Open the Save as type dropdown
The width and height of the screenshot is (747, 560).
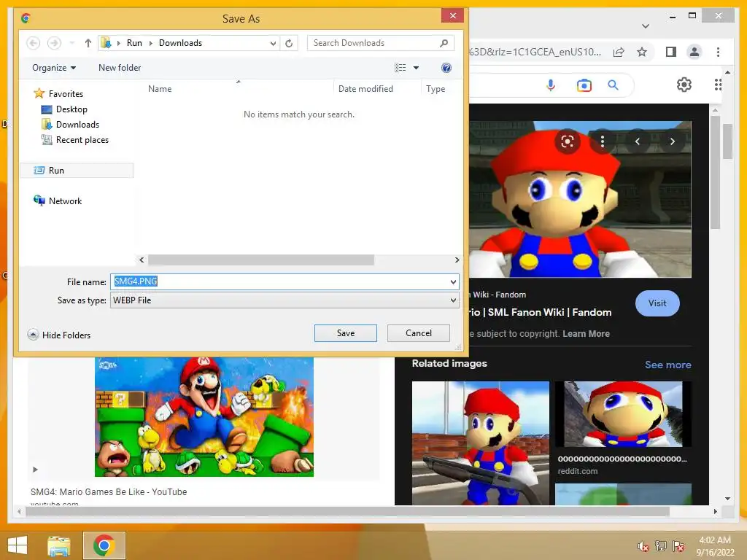point(285,300)
